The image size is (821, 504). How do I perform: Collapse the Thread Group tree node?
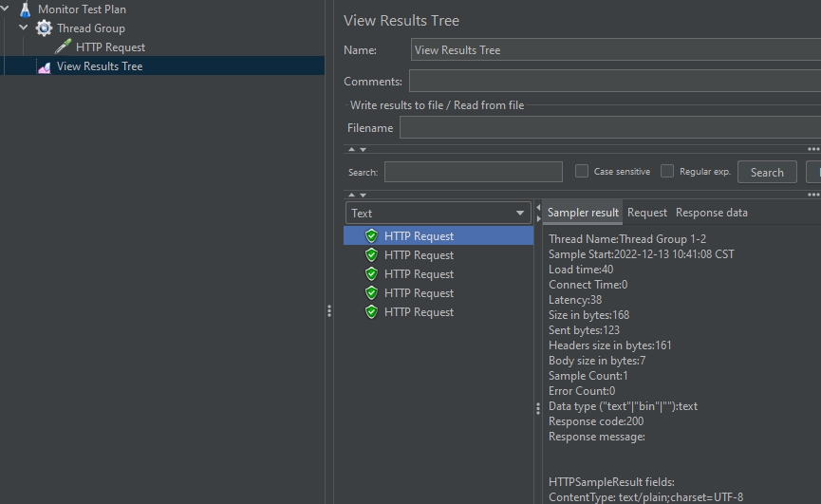click(x=24, y=28)
